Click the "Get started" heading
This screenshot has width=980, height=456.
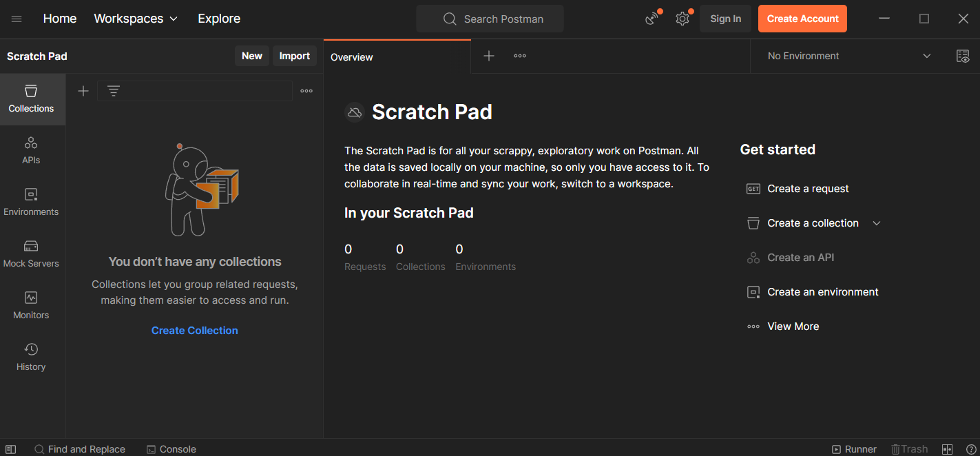click(778, 149)
